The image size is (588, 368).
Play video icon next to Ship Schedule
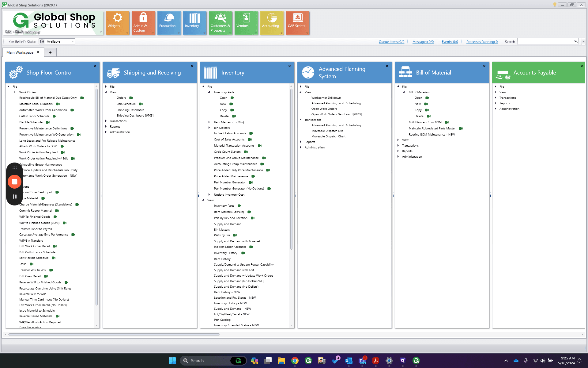click(x=141, y=104)
